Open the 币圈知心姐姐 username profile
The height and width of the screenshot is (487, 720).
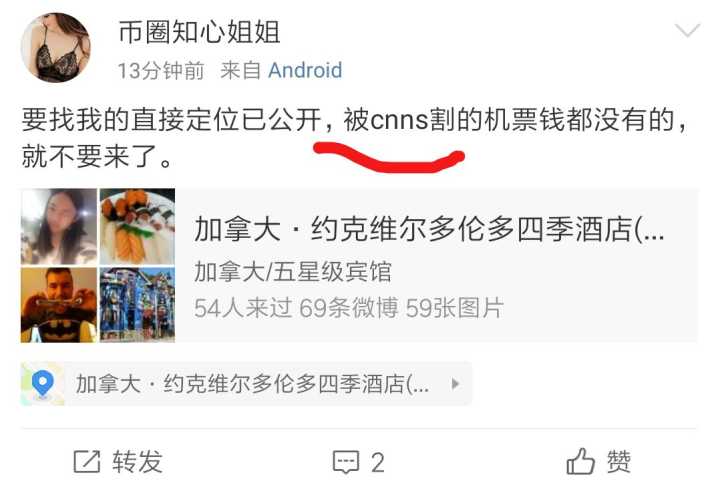click(199, 32)
